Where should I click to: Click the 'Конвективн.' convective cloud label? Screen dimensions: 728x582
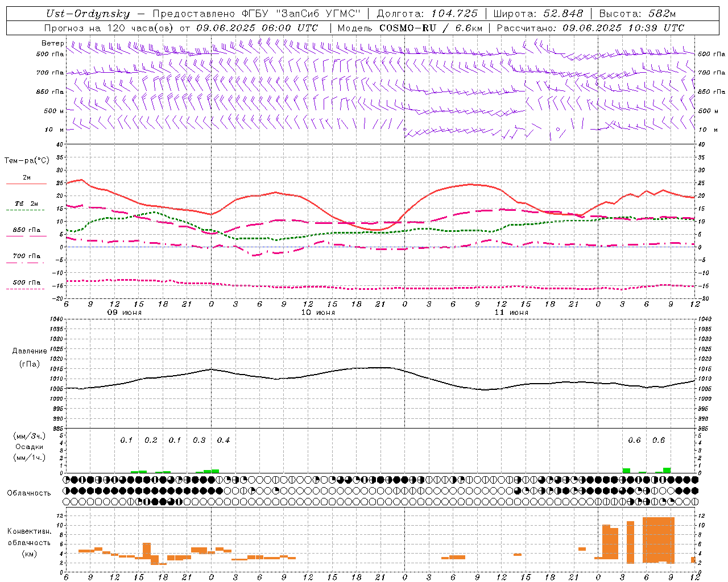click(29, 531)
